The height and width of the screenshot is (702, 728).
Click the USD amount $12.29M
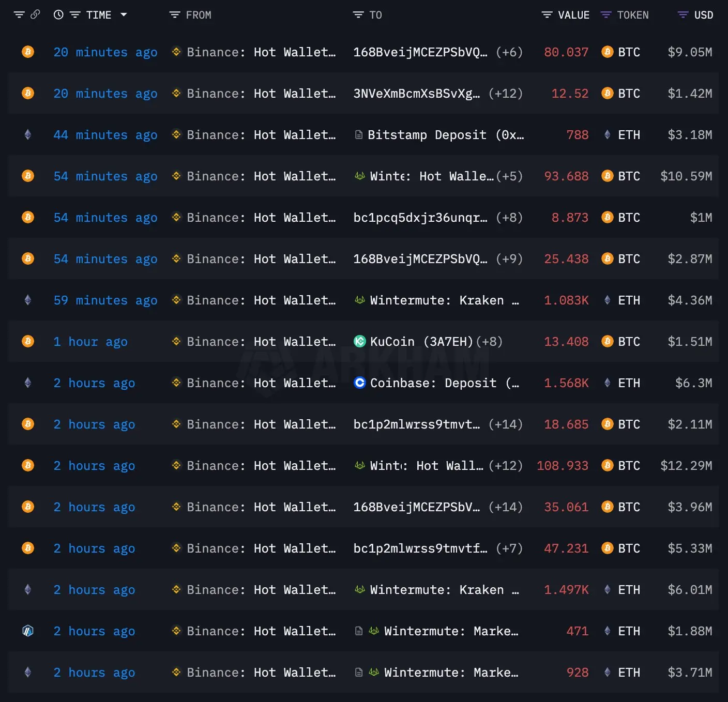click(x=686, y=466)
